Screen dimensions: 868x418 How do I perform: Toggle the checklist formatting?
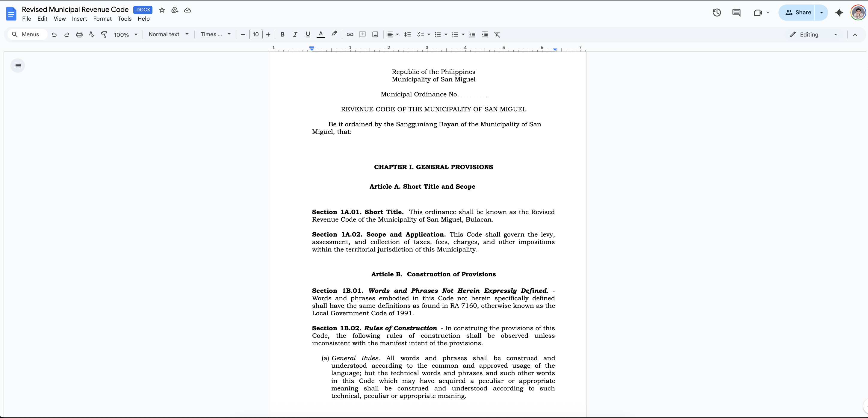click(420, 34)
